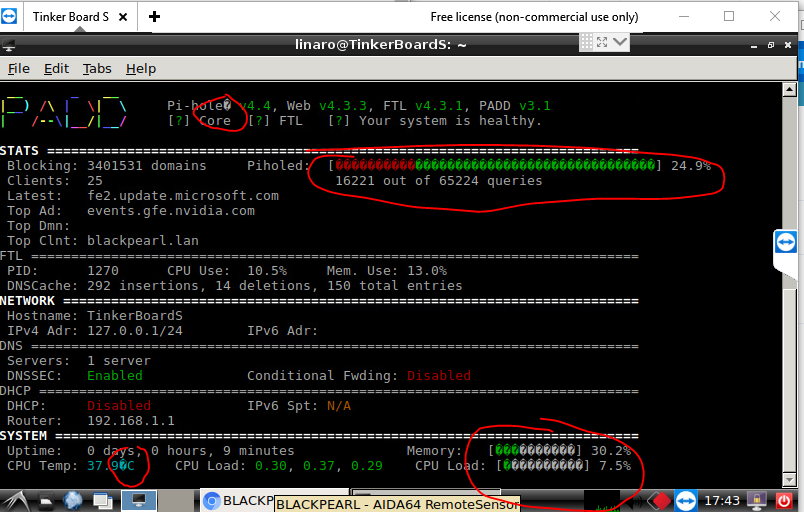Click Conditional Fwding Disabled status
The image size is (804, 512).
point(439,376)
